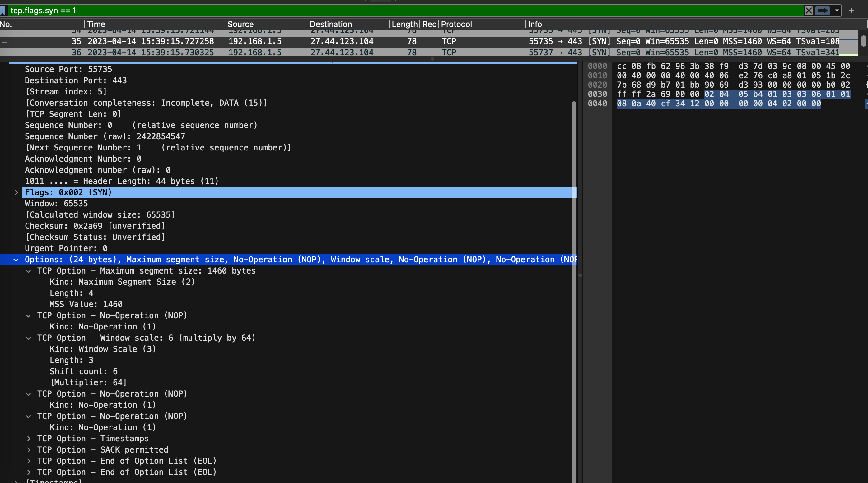The image size is (868, 483).
Task: Add a filter button with plus icon
Action: tap(852, 11)
